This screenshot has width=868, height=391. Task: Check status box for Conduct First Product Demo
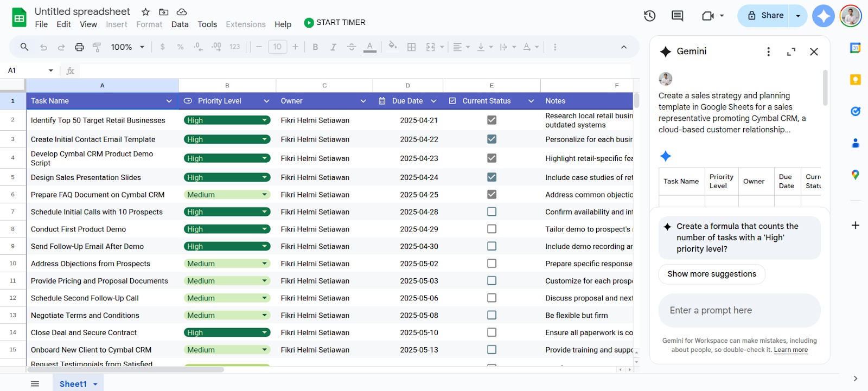point(492,229)
